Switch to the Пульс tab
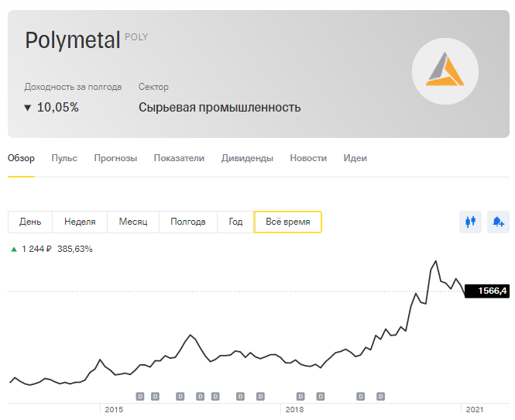515x420 pixels. [x=64, y=158]
